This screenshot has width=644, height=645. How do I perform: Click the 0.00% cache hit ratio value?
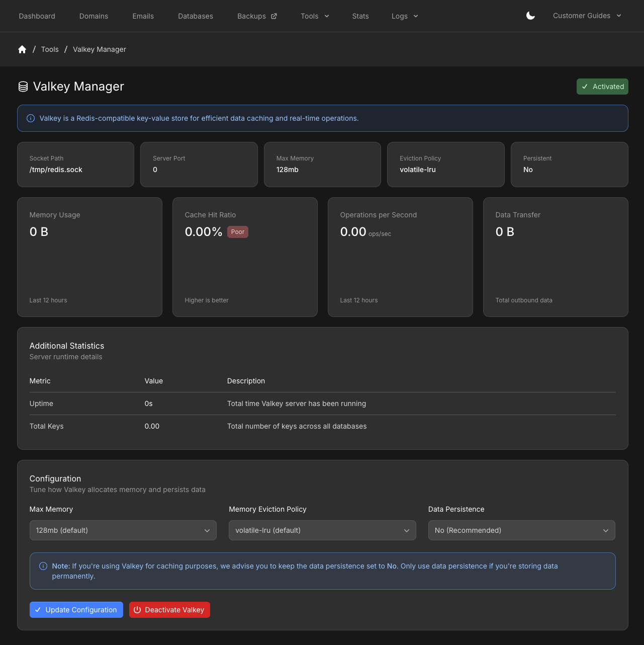coord(204,232)
